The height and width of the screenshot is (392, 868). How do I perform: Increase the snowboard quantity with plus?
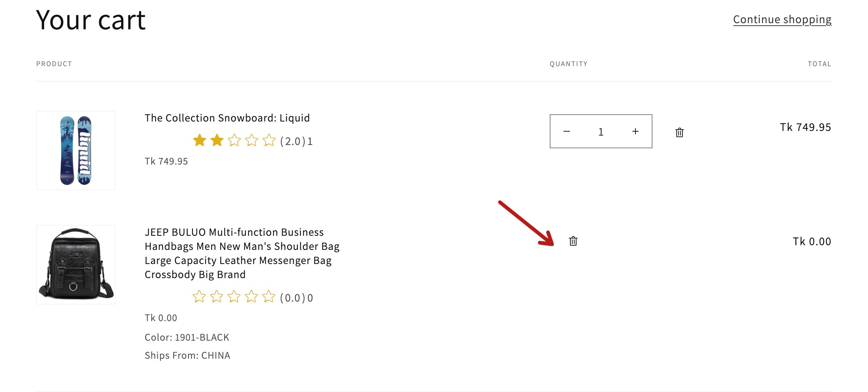point(635,131)
